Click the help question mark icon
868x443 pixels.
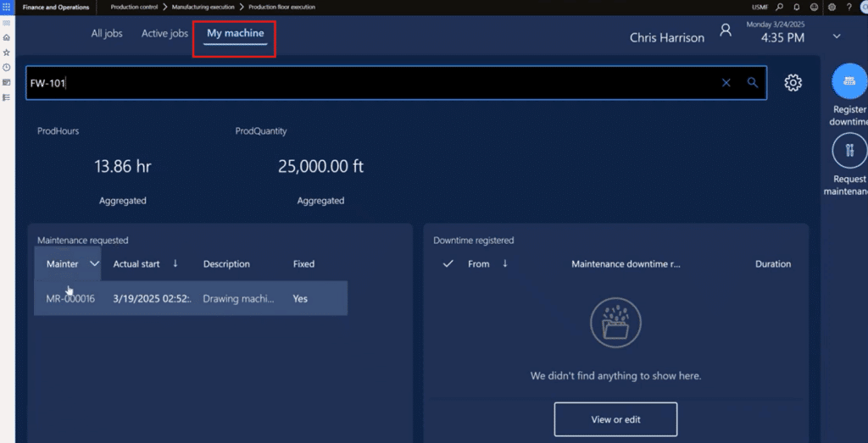pyautogui.click(x=849, y=7)
